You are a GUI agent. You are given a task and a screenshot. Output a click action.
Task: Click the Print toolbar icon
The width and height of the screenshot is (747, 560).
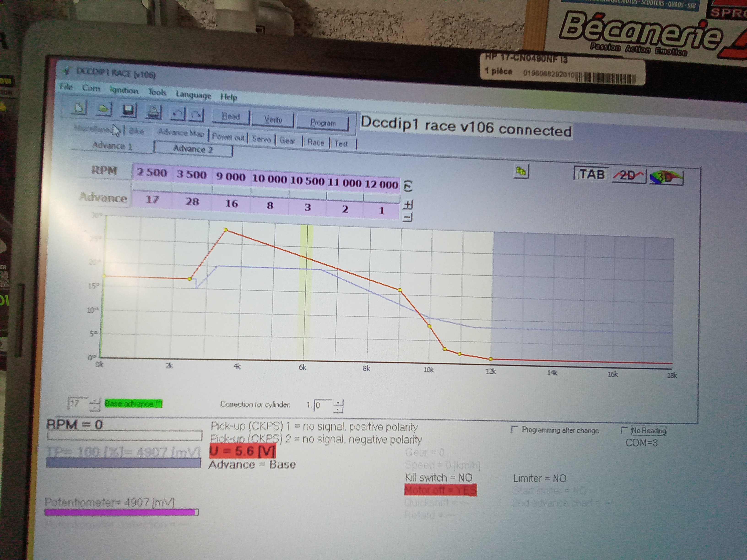[x=154, y=112]
